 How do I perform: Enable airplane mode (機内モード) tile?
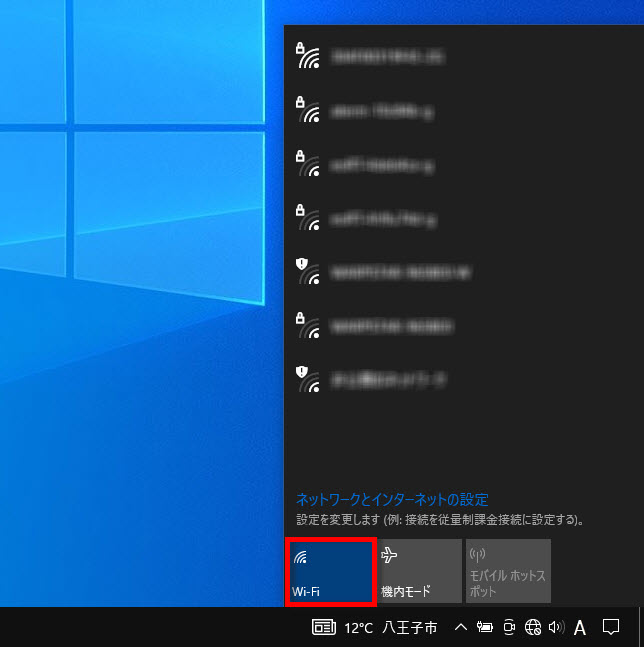419,571
